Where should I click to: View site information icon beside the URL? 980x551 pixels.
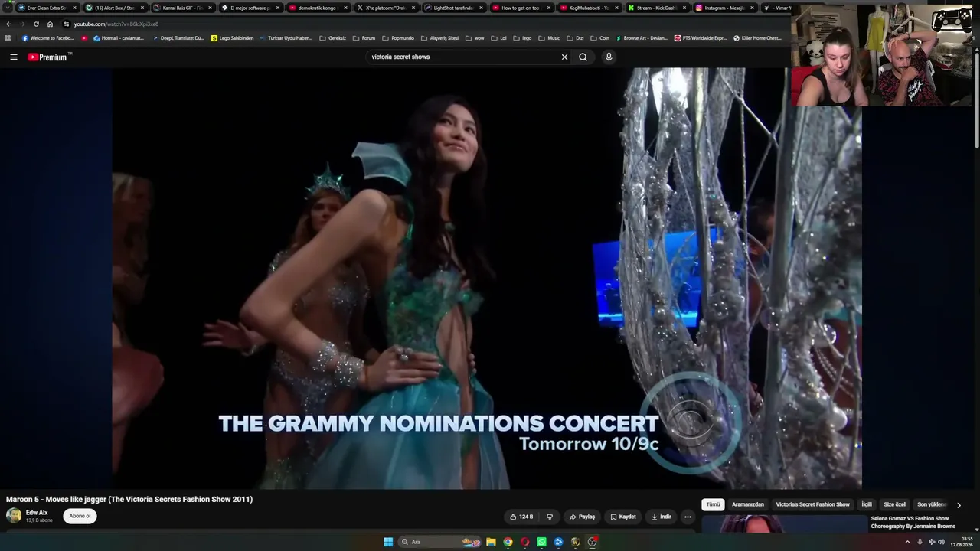click(x=66, y=24)
